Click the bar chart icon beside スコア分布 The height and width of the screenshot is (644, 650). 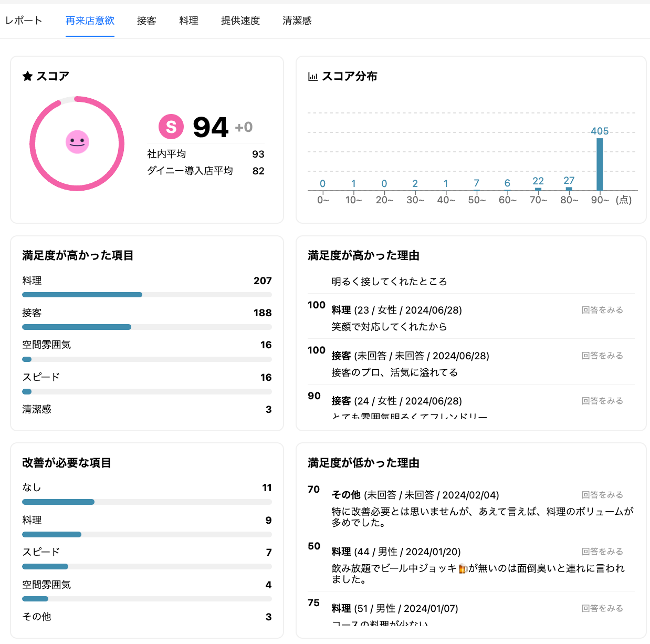pos(313,77)
